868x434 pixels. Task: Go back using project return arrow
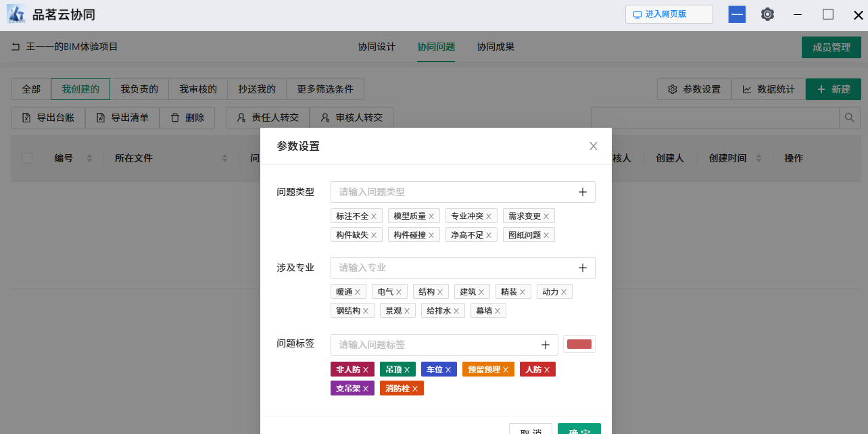point(16,47)
